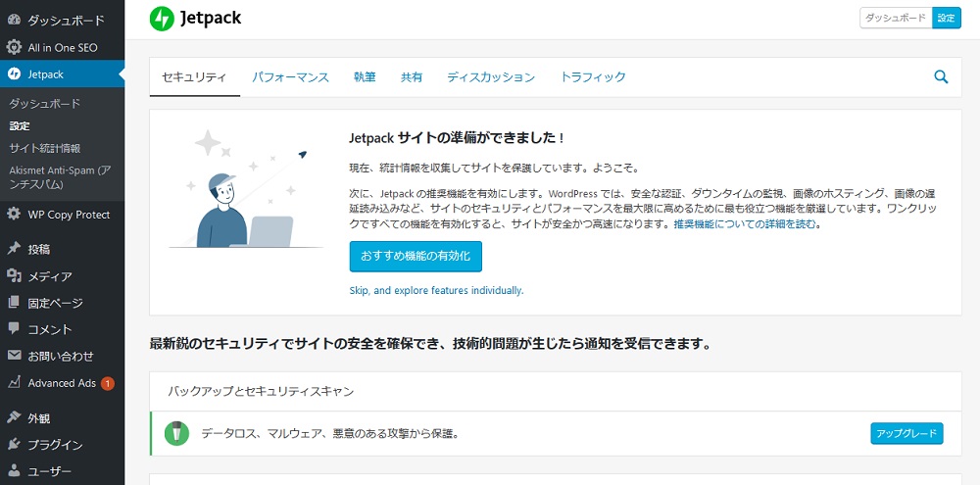980x485 pixels.
Task: Click the pushpin icon beside 投稿
Action: tap(14, 250)
